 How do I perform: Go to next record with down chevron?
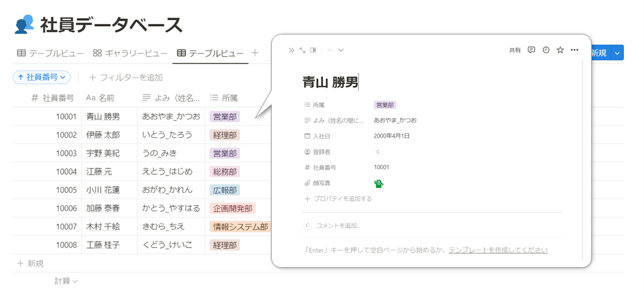(x=341, y=50)
